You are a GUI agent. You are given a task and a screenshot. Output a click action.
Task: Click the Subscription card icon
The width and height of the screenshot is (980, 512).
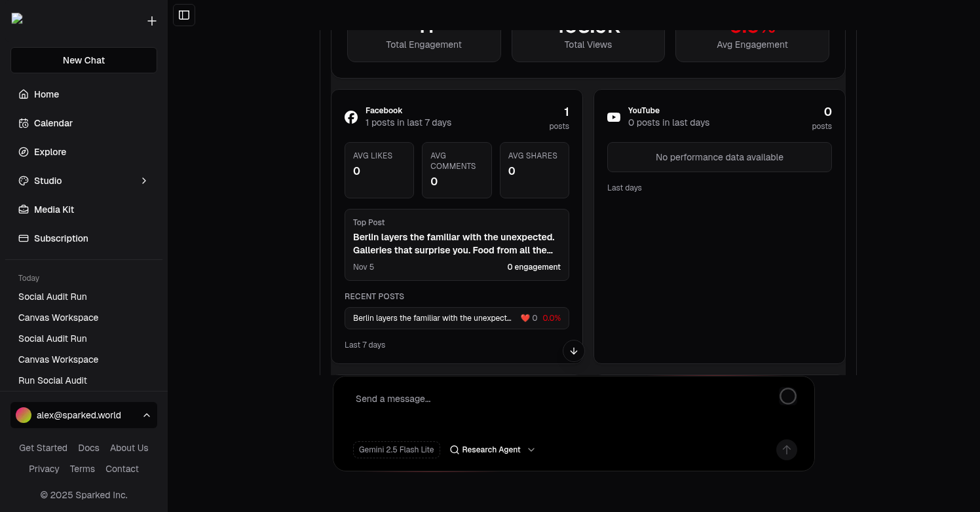pos(24,238)
